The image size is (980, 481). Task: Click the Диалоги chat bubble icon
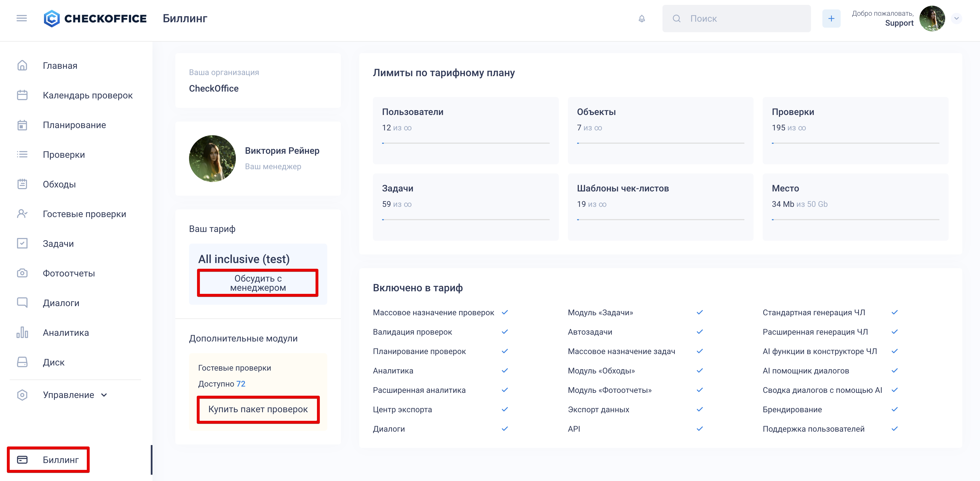(22, 303)
